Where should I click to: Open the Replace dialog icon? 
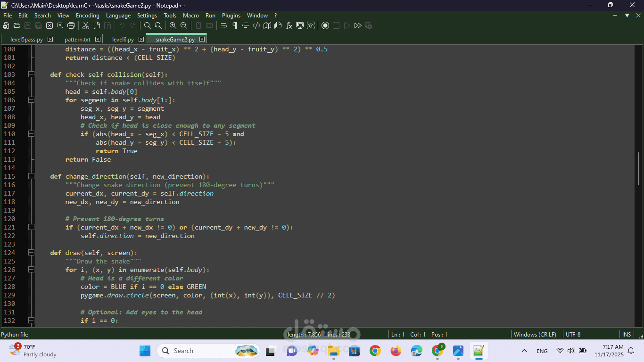158,25
